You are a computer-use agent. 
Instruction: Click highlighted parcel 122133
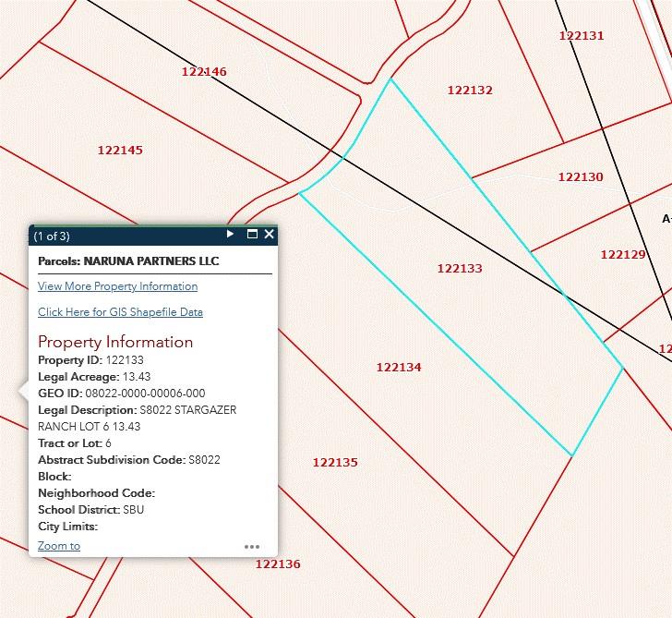(x=460, y=269)
